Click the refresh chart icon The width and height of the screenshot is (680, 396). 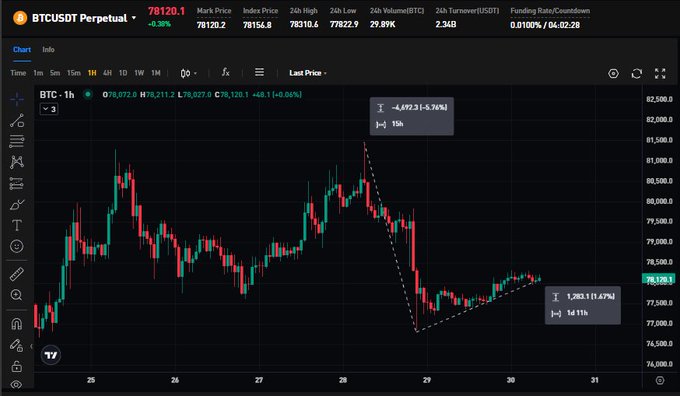637,73
